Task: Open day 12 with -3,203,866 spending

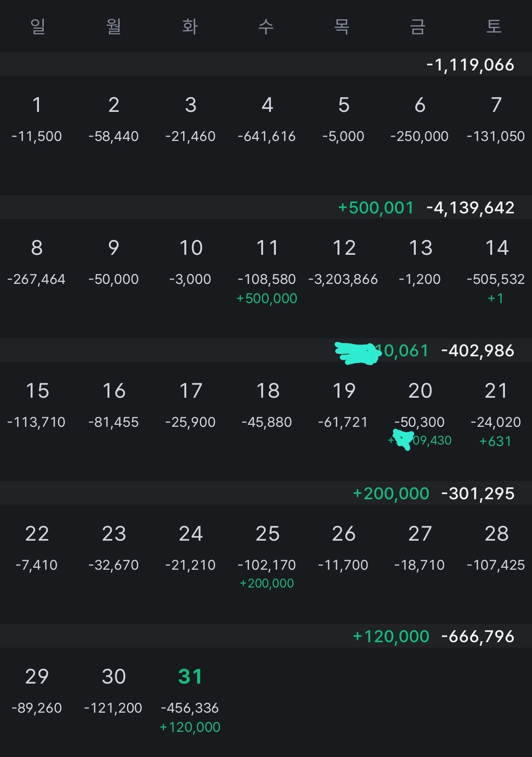Action: 344,248
